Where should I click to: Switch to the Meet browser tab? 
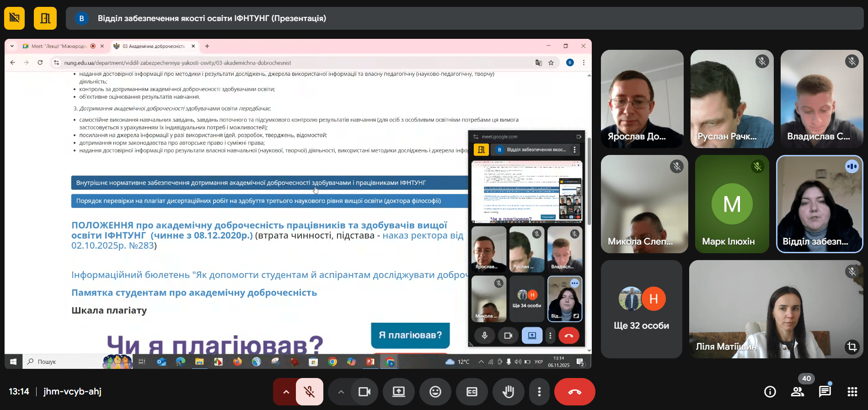(x=59, y=46)
